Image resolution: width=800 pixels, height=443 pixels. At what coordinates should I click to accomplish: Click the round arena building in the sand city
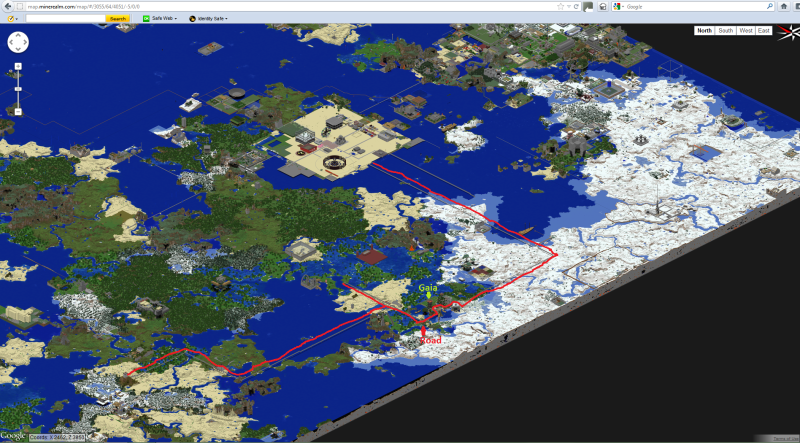[335, 163]
